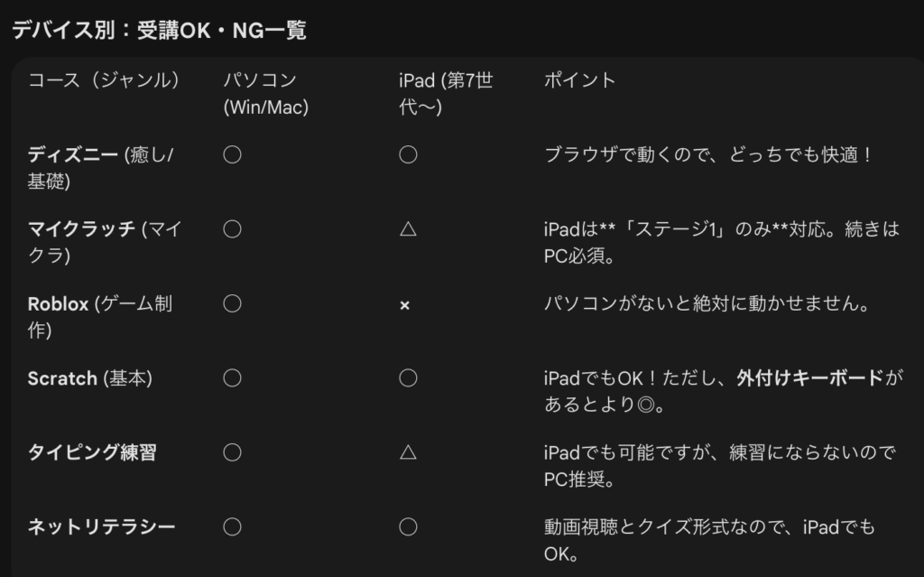The width and height of the screenshot is (924, 577).
Task: Click the iPad (第7世代〜) column header
Action: (x=446, y=94)
